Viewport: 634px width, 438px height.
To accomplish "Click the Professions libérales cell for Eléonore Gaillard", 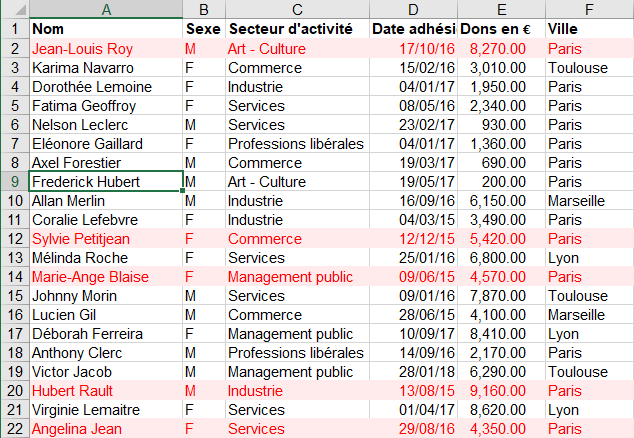I will (x=296, y=144).
